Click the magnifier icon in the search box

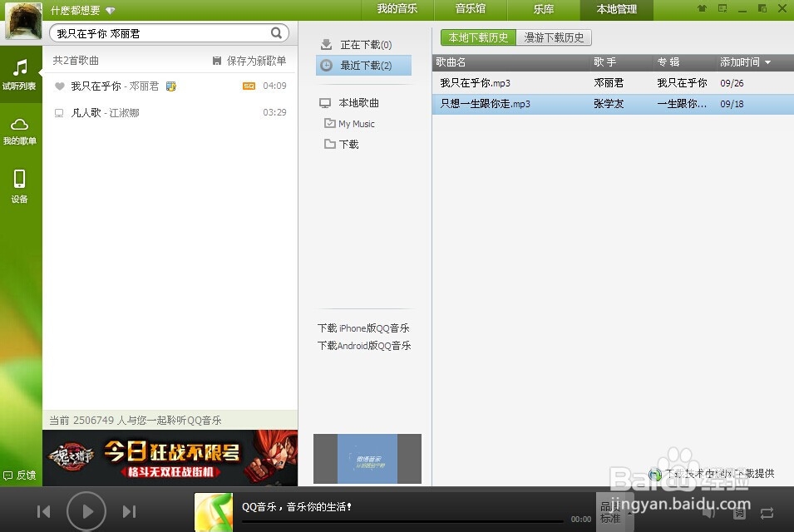(277, 32)
